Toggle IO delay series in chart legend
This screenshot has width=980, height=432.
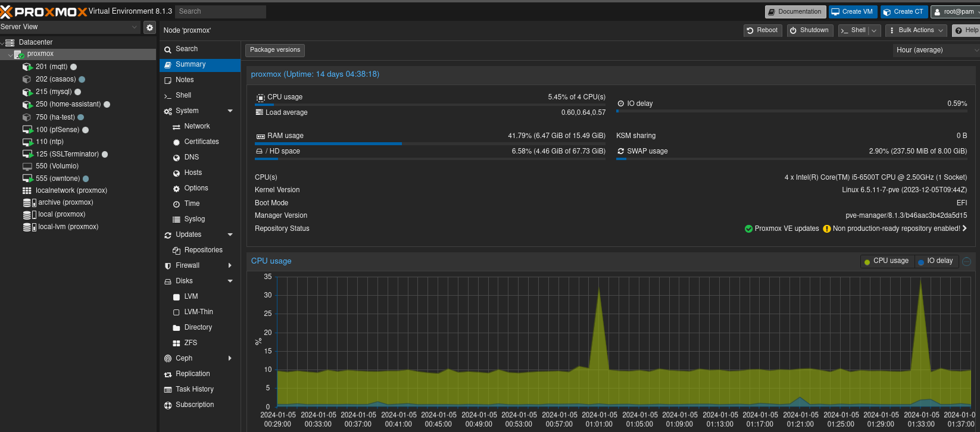(x=935, y=261)
